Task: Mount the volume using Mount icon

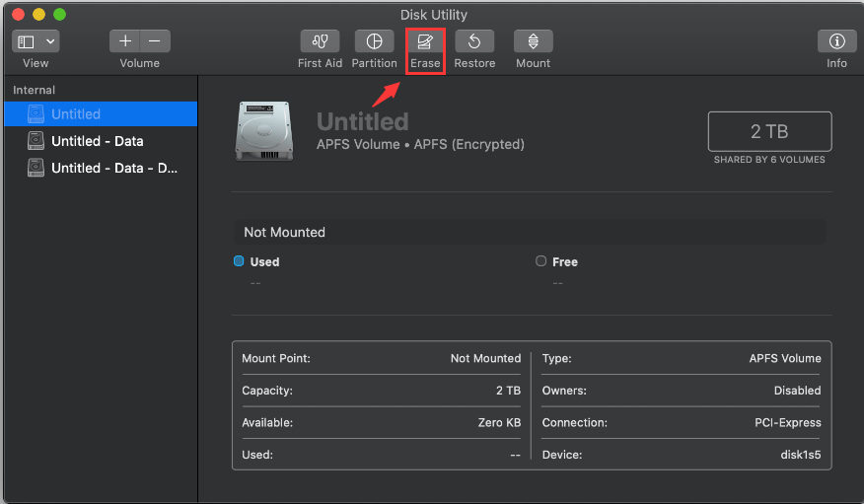Action: coord(533,41)
